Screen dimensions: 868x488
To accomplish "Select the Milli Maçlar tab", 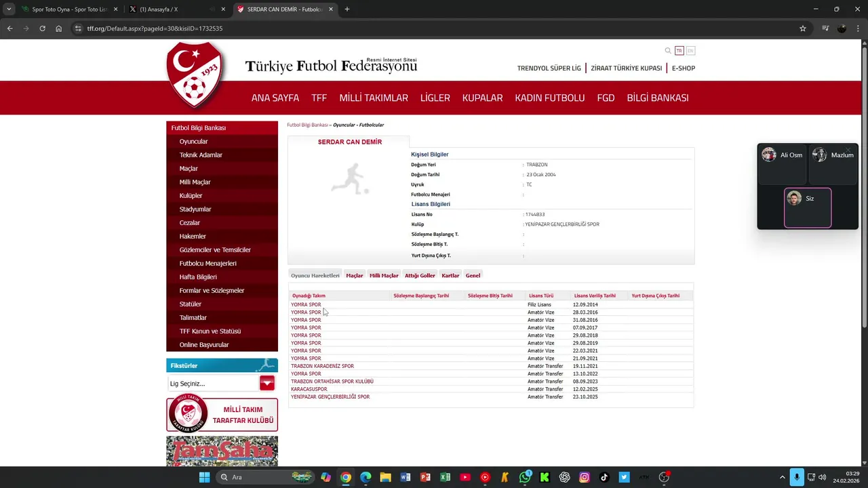I will pos(384,276).
